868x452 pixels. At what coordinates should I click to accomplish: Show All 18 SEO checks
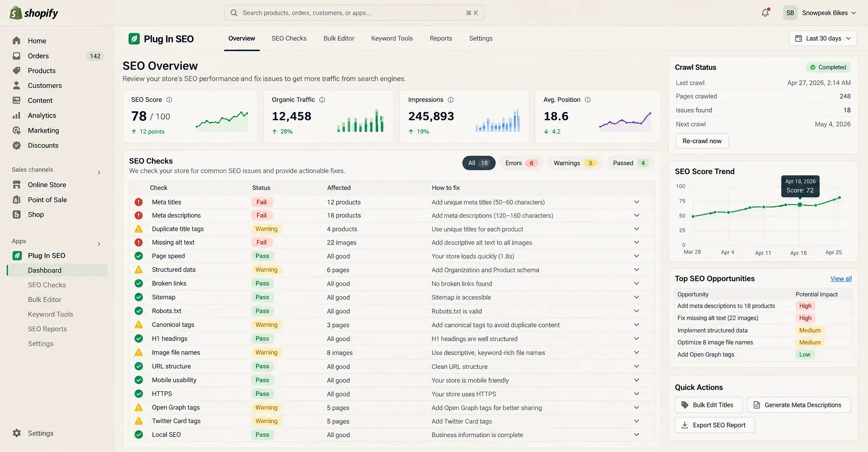point(478,163)
